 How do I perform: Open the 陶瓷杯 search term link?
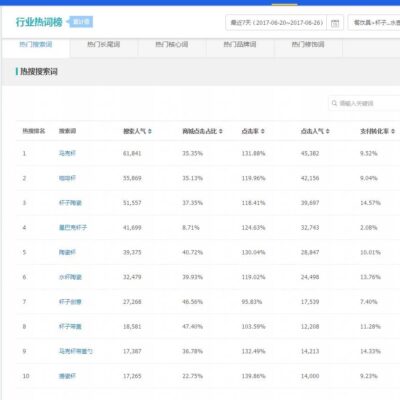pos(67,252)
